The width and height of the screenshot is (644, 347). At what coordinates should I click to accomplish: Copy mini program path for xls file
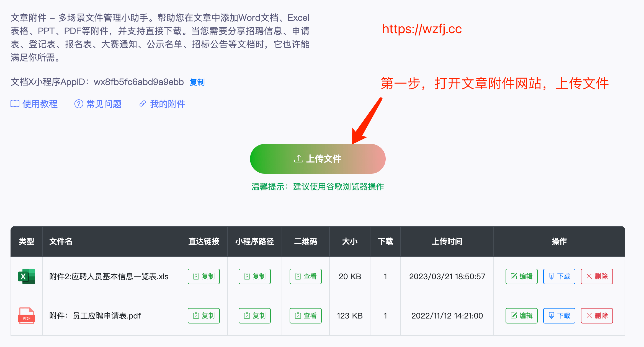click(x=255, y=276)
